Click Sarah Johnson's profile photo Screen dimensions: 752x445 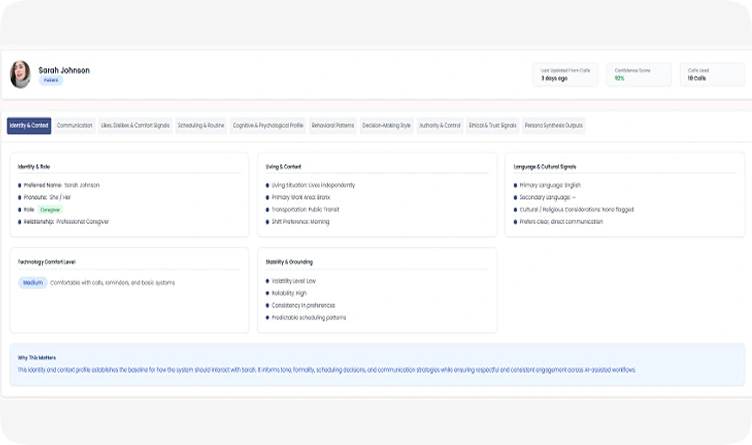pyautogui.click(x=20, y=74)
